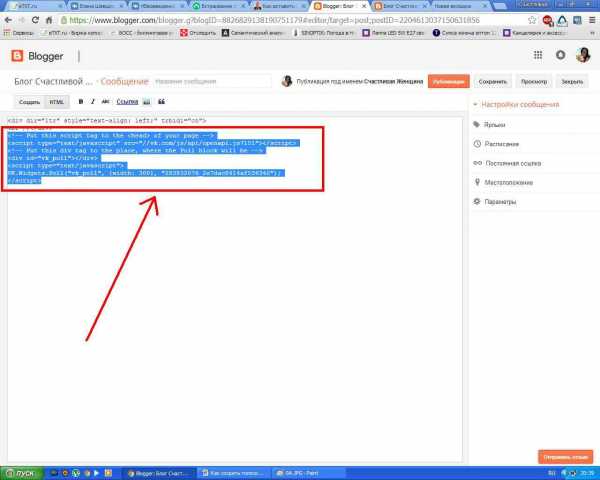Insert a blockquote using the quote icon
This screenshot has width=600, height=480.
coord(161,101)
